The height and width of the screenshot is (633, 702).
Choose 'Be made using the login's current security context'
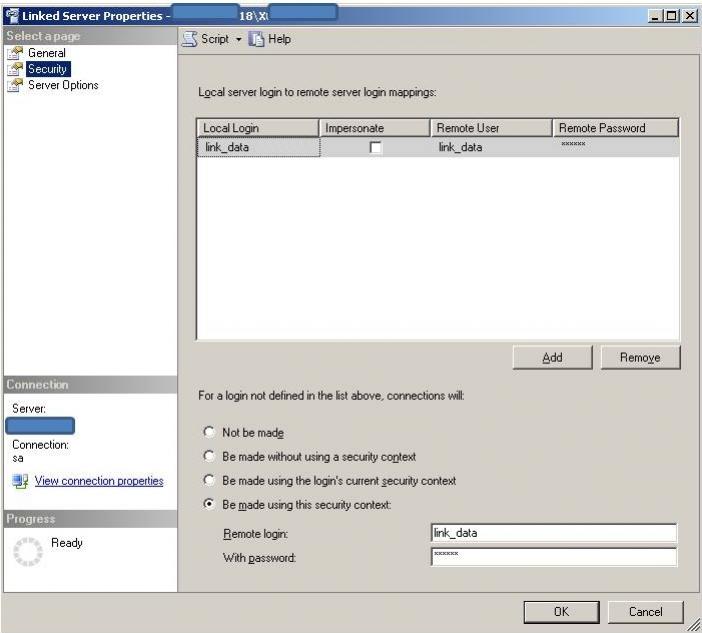(209, 480)
